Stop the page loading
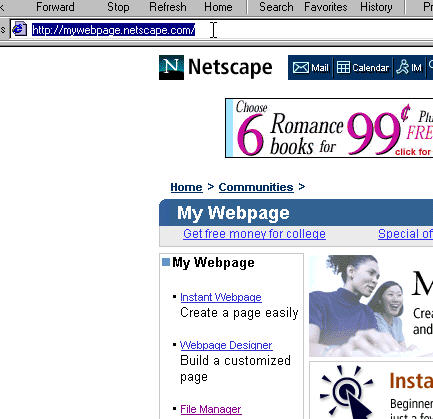The image size is (433, 419). (x=118, y=7)
